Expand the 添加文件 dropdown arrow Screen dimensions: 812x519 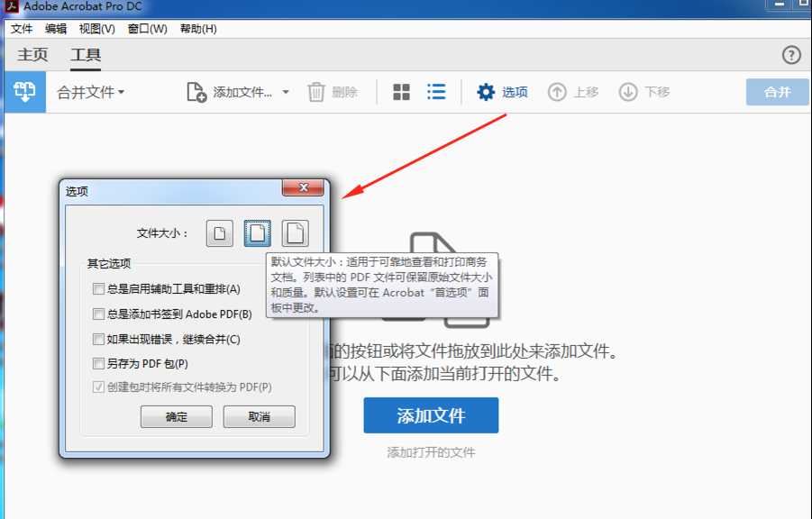pos(286,92)
